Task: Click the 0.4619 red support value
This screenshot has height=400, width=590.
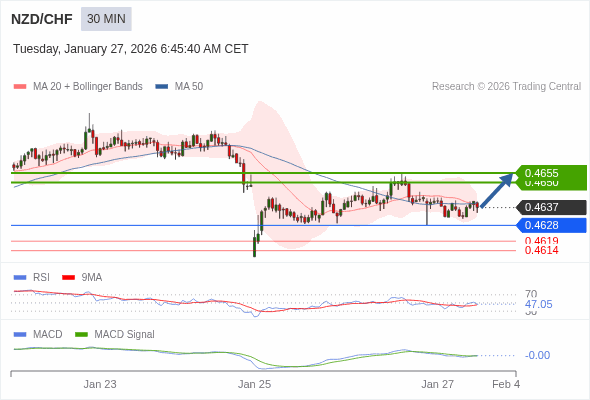Action: [541, 240]
